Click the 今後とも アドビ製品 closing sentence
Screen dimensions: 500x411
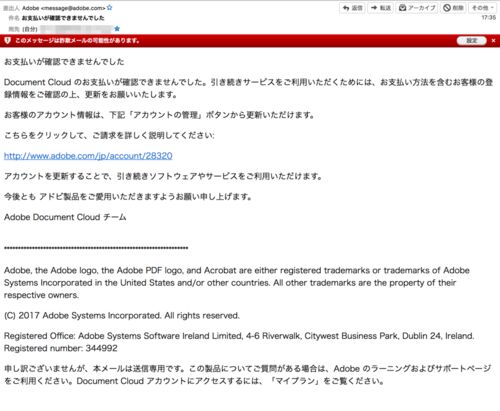pyautogui.click(x=128, y=197)
